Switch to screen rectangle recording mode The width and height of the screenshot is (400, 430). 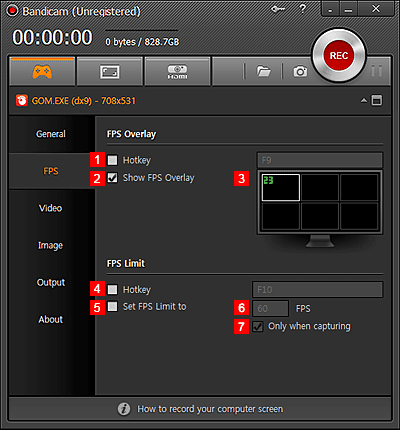point(110,72)
